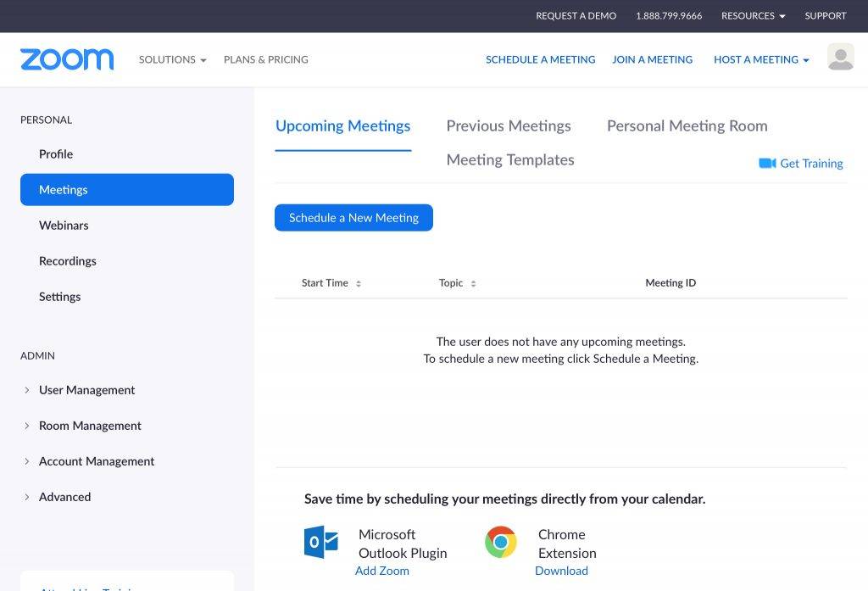Click the Get Training camera icon
868x591 pixels.
coord(767,163)
